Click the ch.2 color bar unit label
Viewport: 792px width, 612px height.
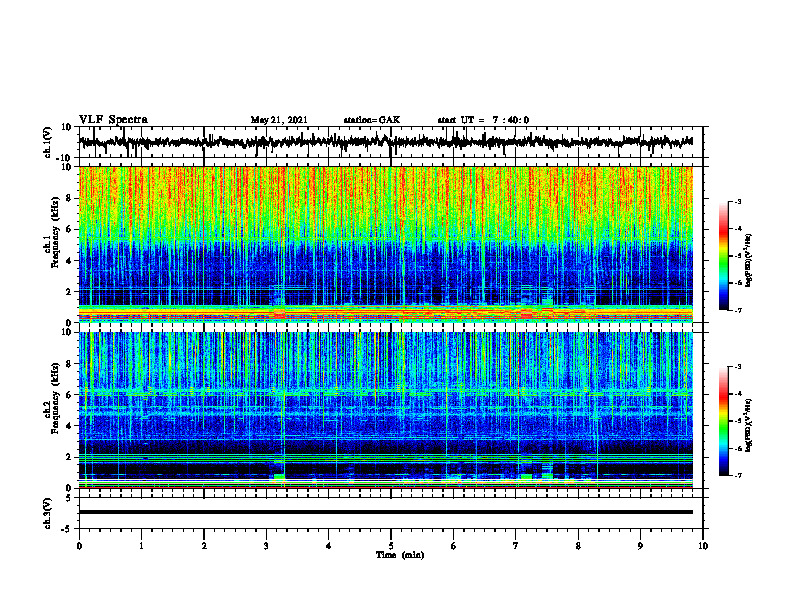click(749, 426)
